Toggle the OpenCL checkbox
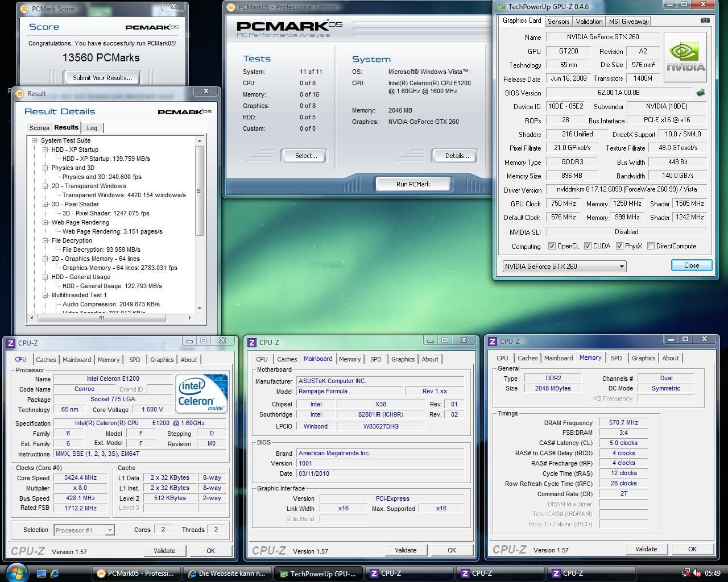Screen dimensions: 728x582 552,246
